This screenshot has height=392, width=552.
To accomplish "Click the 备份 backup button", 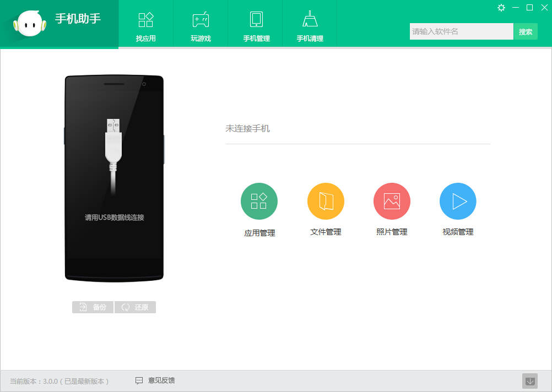I will pos(92,307).
